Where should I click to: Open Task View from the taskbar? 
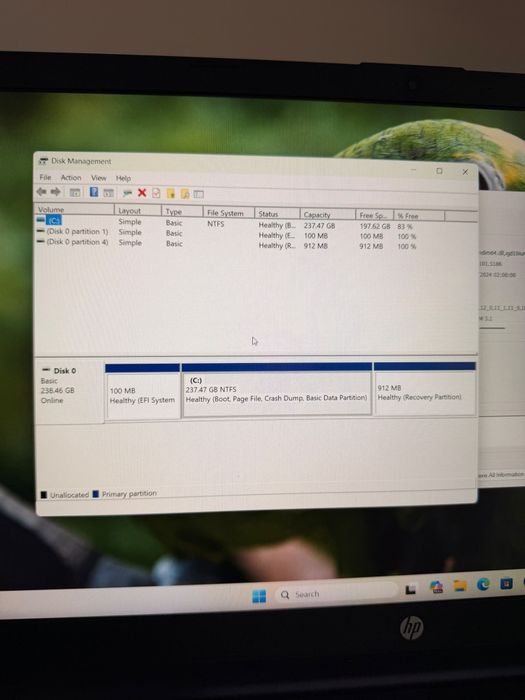410,590
